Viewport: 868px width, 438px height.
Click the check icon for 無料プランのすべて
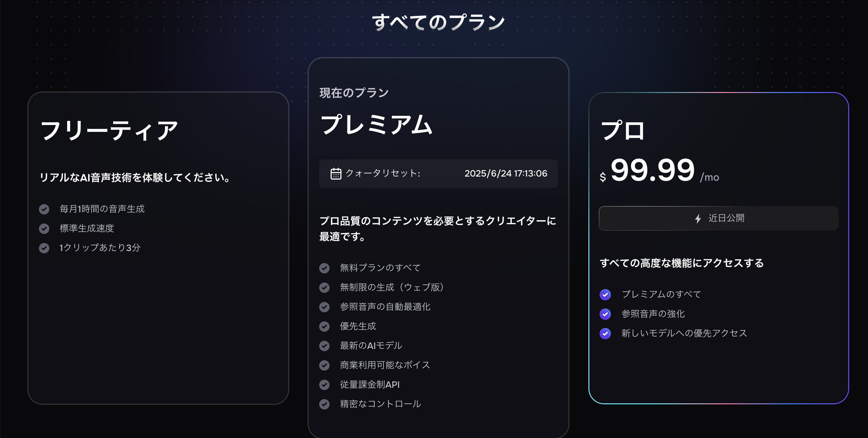point(324,268)
